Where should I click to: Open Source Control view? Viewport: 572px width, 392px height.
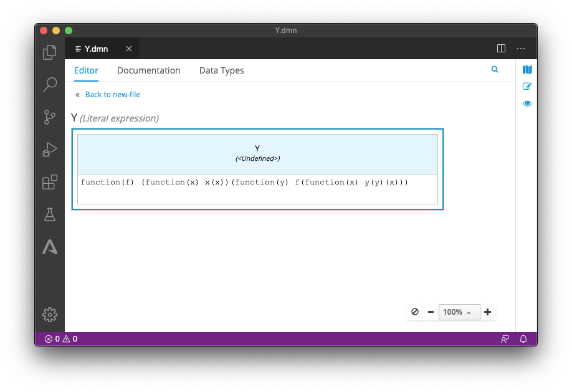point(50,117)
